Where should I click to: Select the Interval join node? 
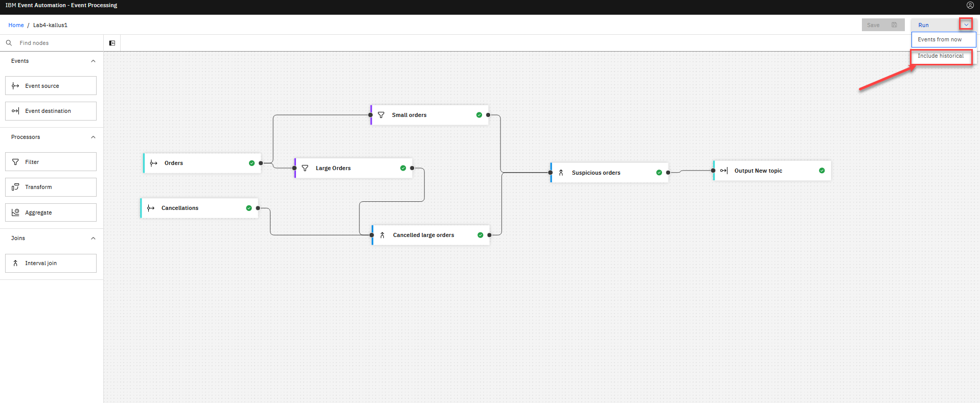point(51,263)
